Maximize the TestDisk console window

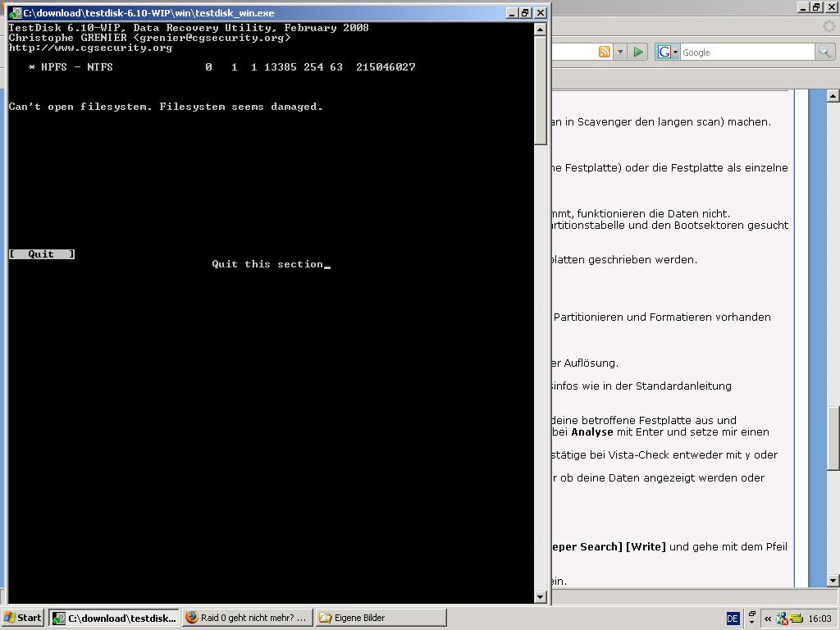[526, 13]
